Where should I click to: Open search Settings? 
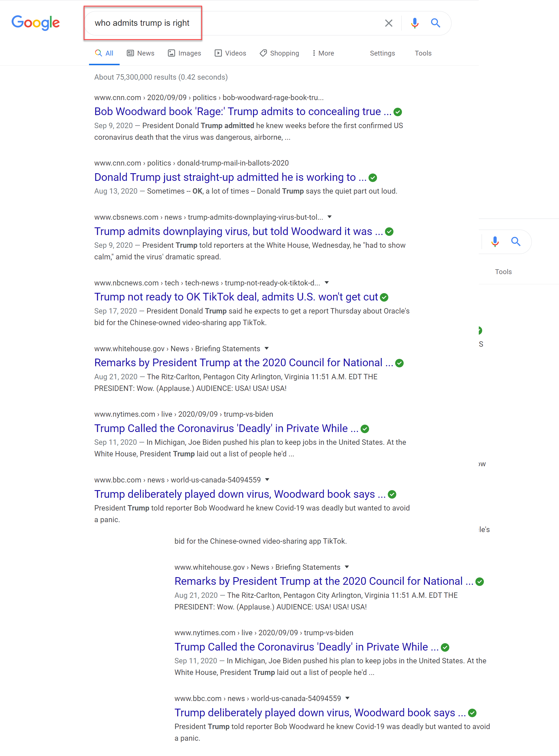click(x=382, y=53)
